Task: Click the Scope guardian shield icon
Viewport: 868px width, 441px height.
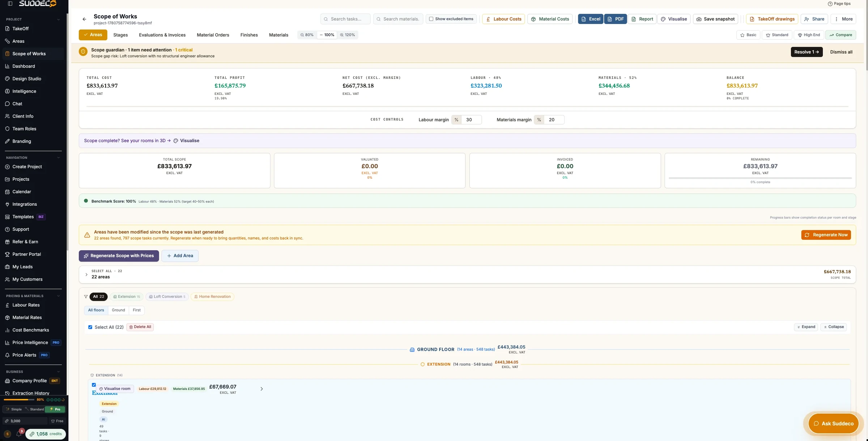Action: tap(83, 51)
